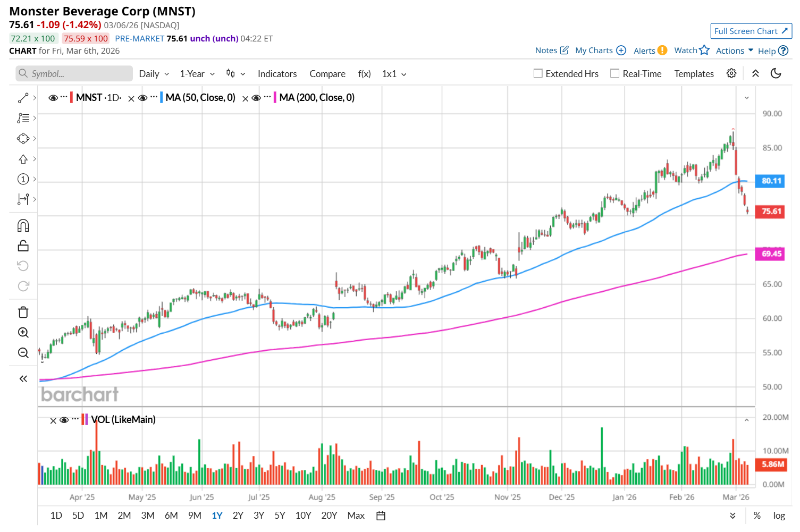Zoom in on the chart

point(23,333)
